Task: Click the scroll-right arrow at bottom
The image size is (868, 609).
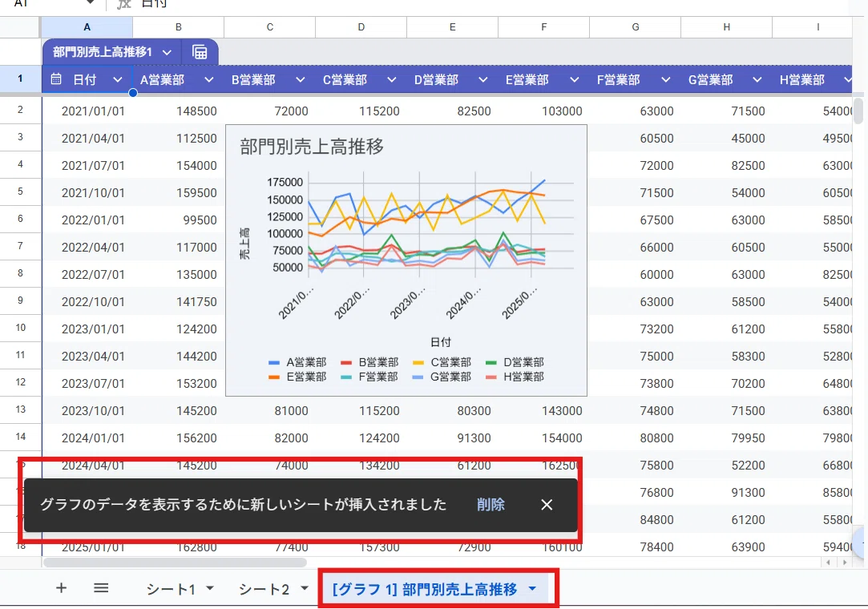Action: (844, 563)
